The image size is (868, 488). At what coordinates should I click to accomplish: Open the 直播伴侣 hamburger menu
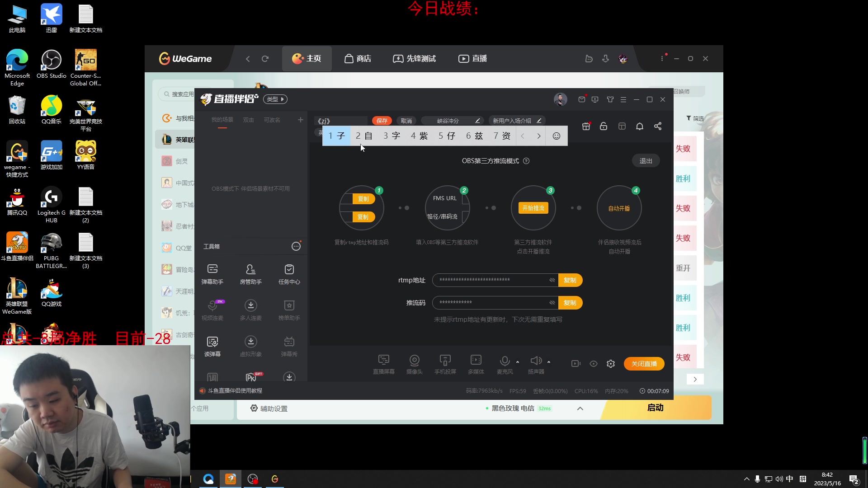623,99
